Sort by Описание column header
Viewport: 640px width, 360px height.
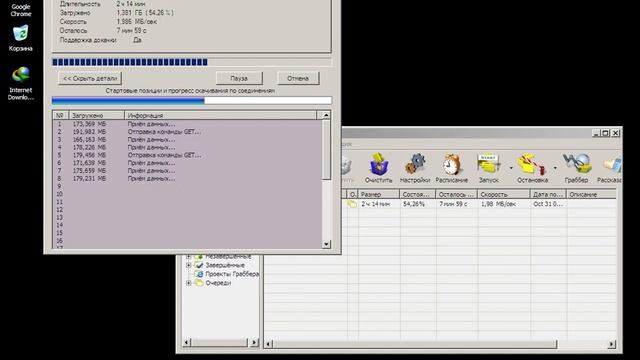[x=591, y=195]
